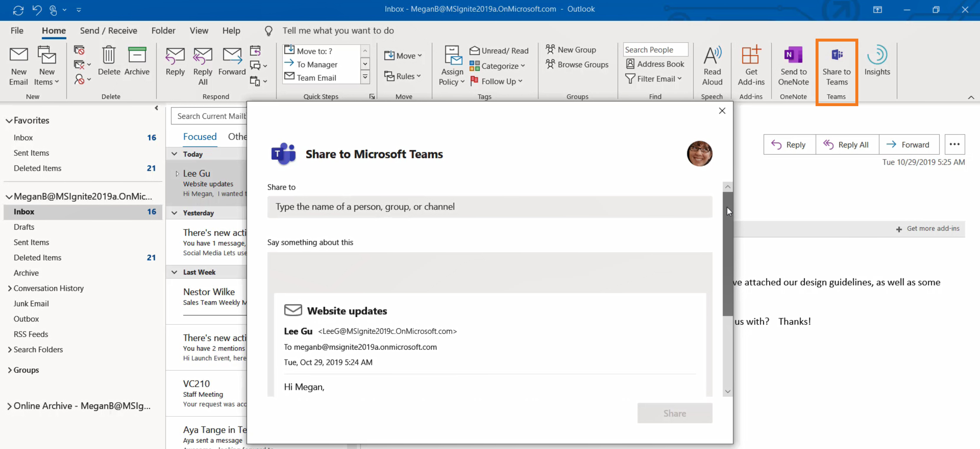Click Forward in reading pane

point(909,144)
